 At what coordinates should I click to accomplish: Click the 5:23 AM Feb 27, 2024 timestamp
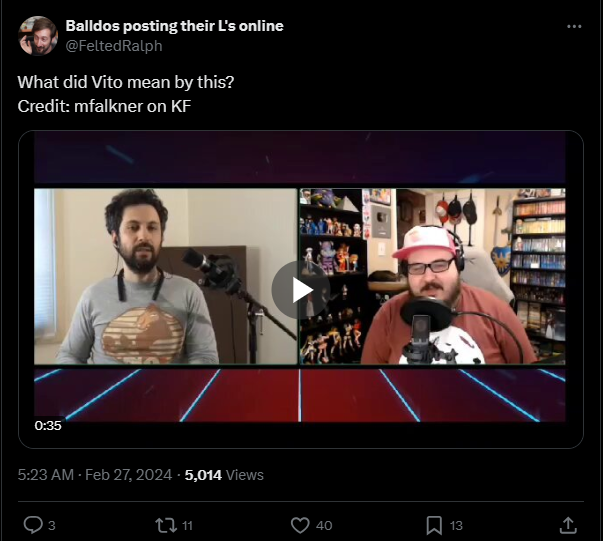tap(95, 475)
